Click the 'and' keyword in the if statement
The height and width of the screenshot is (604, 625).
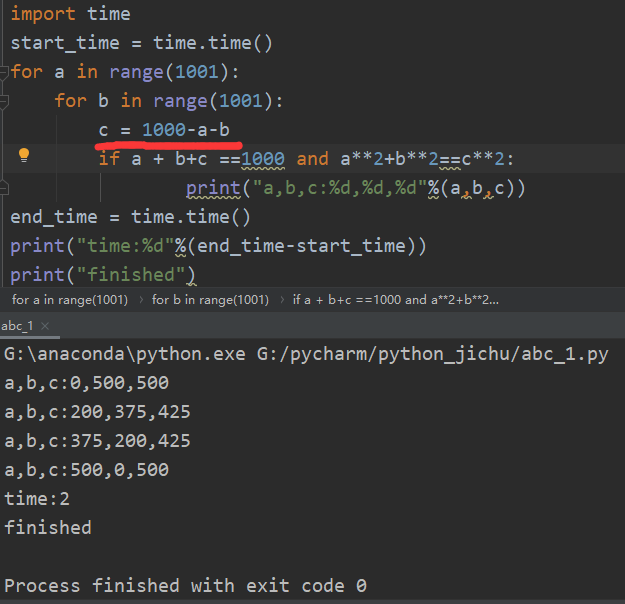tap(312, 159)
